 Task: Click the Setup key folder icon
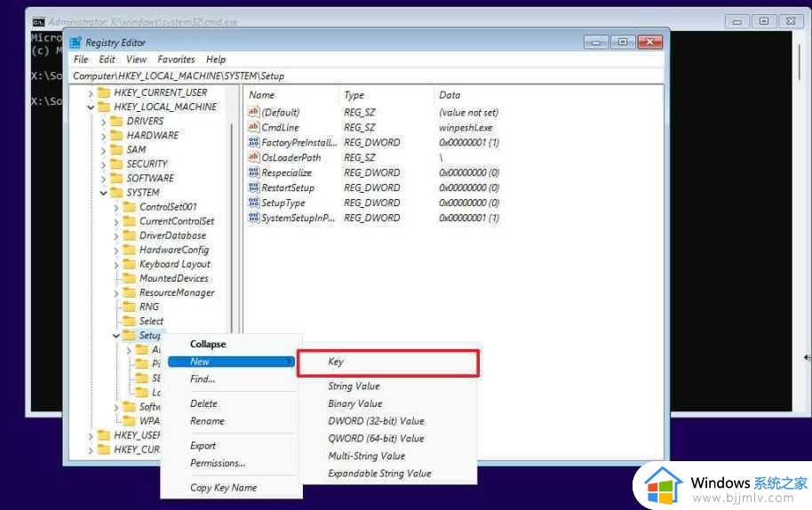tap(129, 335)
